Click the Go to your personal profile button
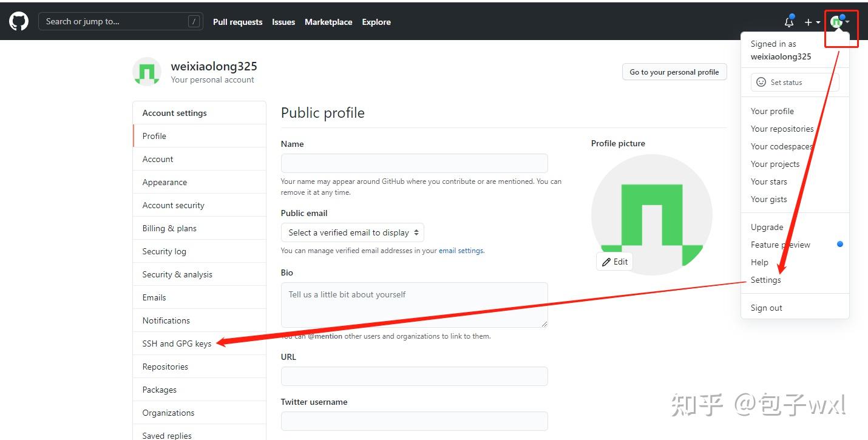Screen dimensions: 868x440 [674, 72]
